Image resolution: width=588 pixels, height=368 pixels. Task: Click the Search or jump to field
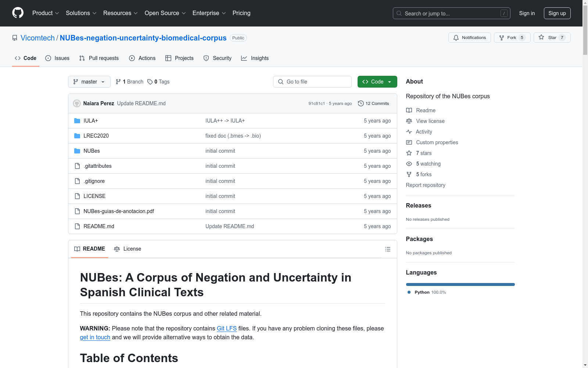pos(452,13)
